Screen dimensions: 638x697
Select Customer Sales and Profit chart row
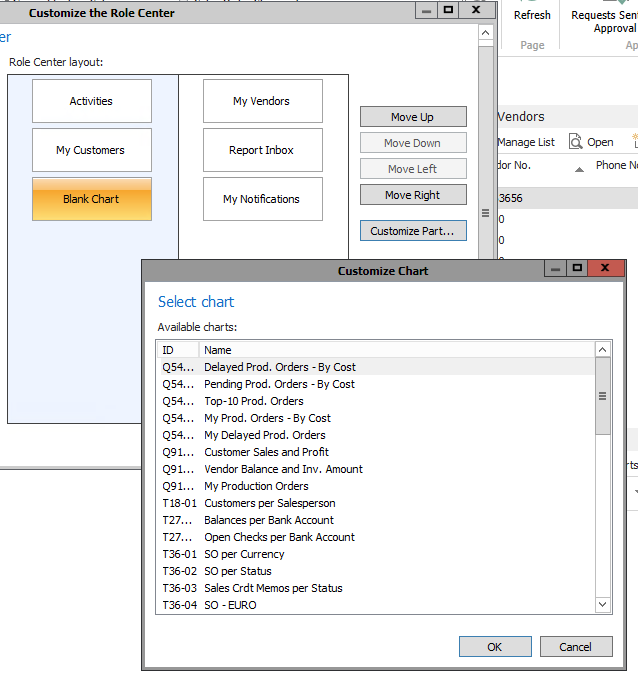(266, 452)
